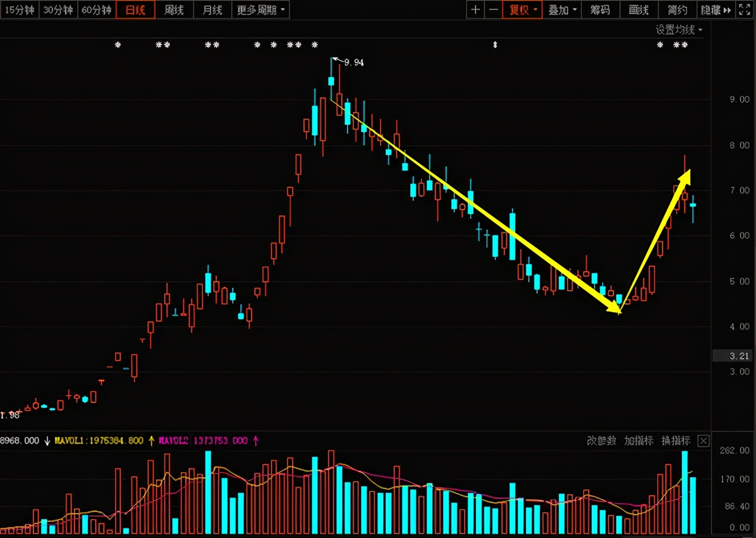Click the 1.98 low price label

point(10,415)
